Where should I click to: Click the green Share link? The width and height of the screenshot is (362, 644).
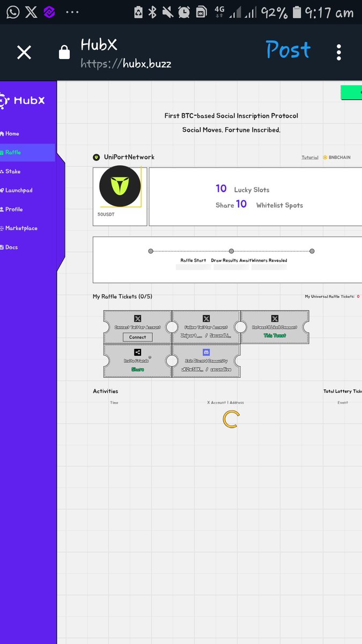point(137,369)
